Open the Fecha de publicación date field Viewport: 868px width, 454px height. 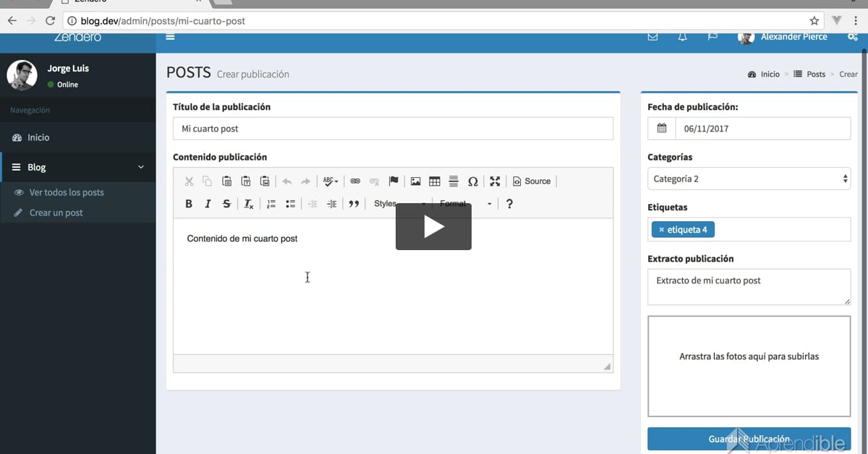(x=763, y=129)
